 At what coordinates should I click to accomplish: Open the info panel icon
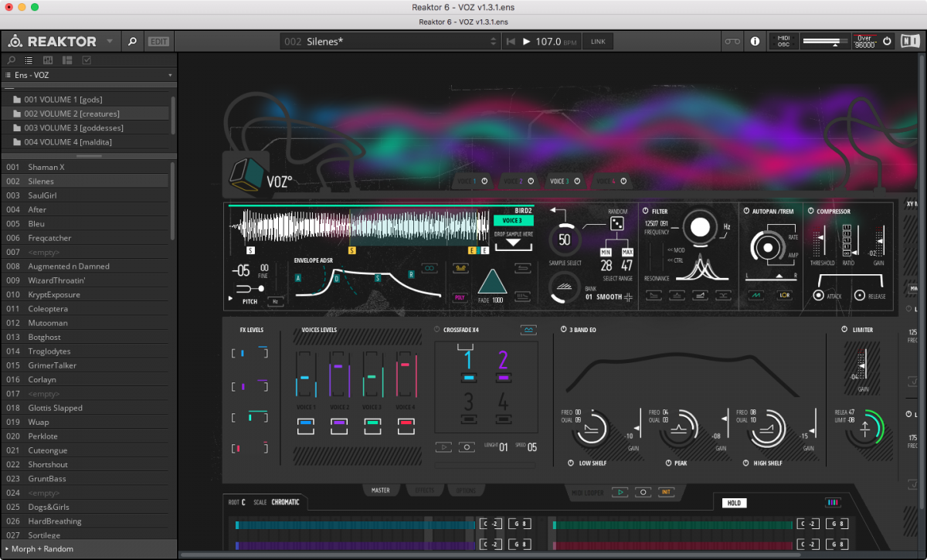pos(755,42)
